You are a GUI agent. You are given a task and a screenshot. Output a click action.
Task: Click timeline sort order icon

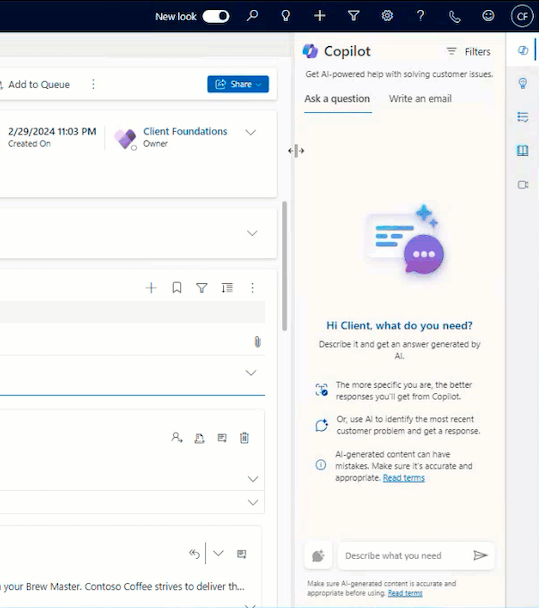coord(227,288)
